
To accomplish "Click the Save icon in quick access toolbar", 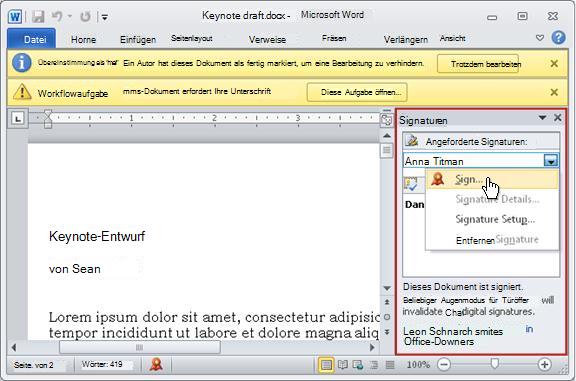I will coord(38,17).
